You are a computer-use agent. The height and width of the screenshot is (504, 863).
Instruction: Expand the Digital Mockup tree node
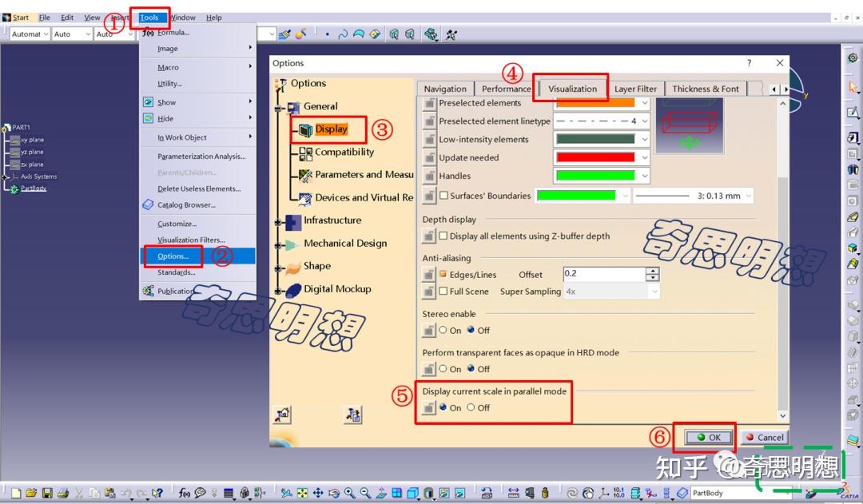(279, 291)
